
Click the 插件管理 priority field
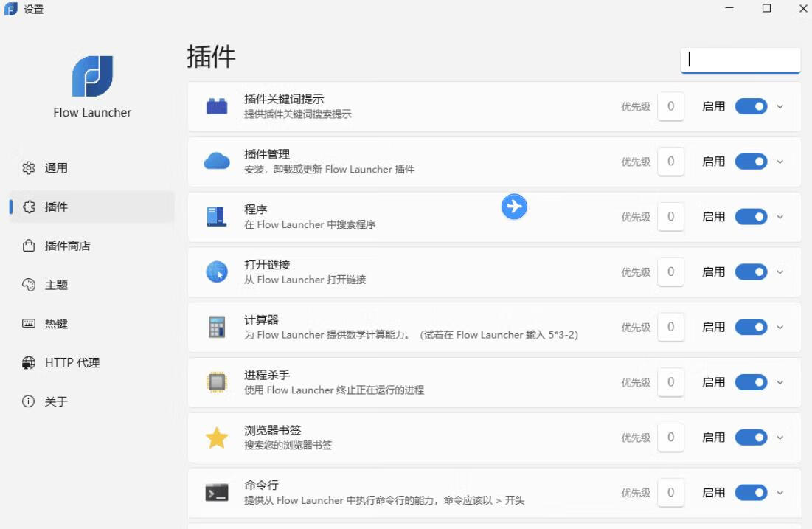(x=670, y=162)
